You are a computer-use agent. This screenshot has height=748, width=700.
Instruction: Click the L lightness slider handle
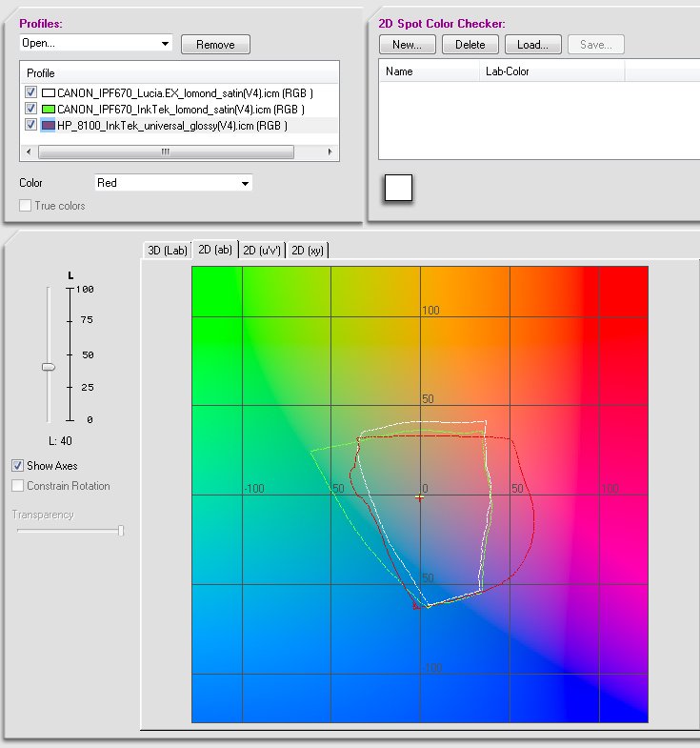click(49, 367)
